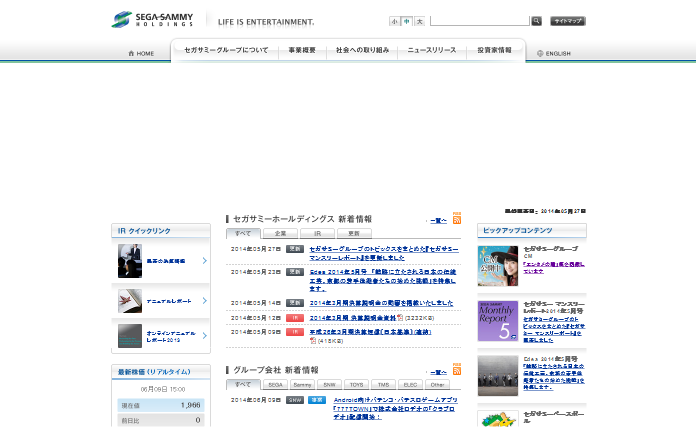The image size is (696, 427).
Task: Click 更新 tag on 05月27日 row
Action: coord(295,249)
